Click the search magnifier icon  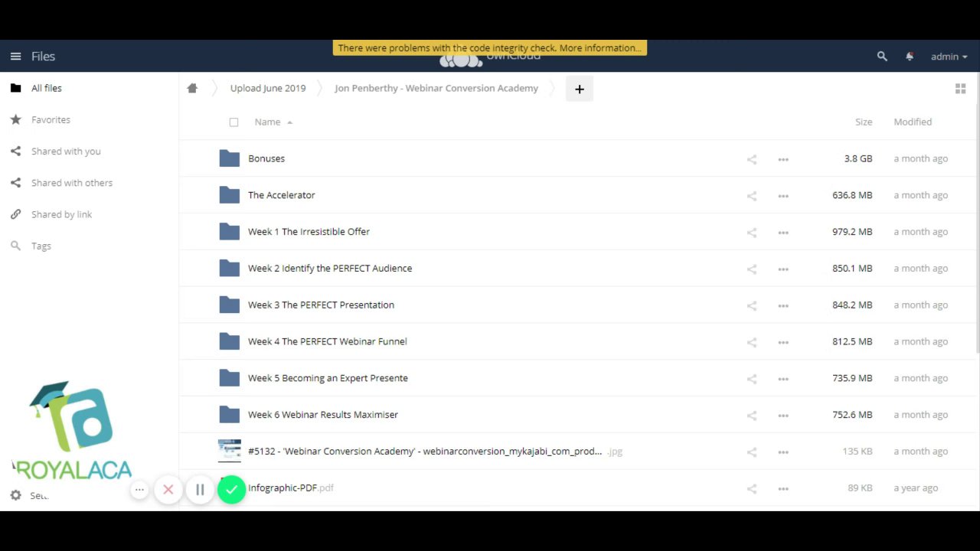882,57
